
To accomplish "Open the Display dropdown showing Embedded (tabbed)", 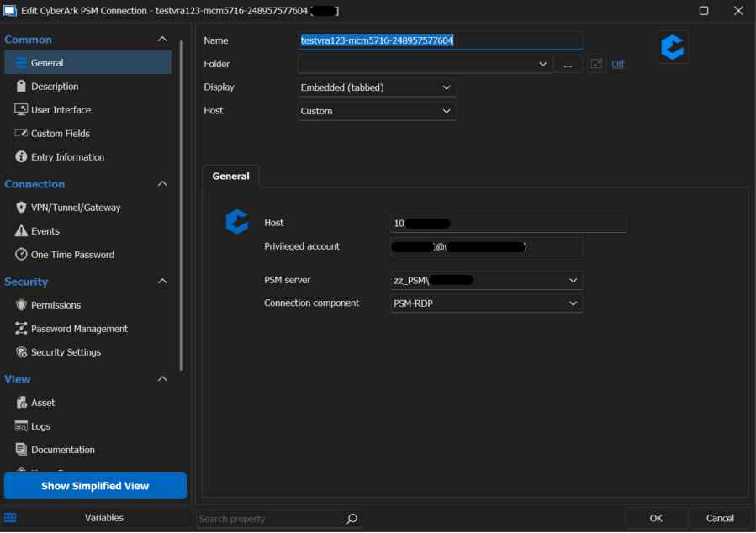I will tap(377, 87).
